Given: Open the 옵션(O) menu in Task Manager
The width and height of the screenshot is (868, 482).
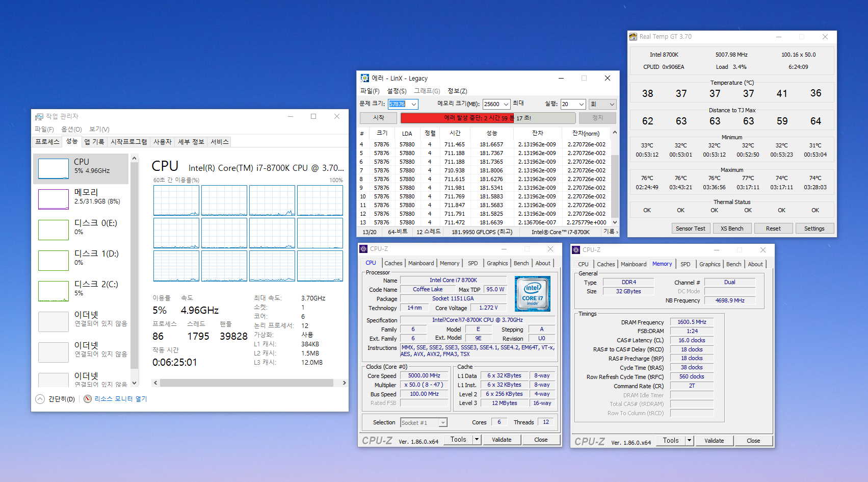Looking at the screenshot, I should coord(71,130).
